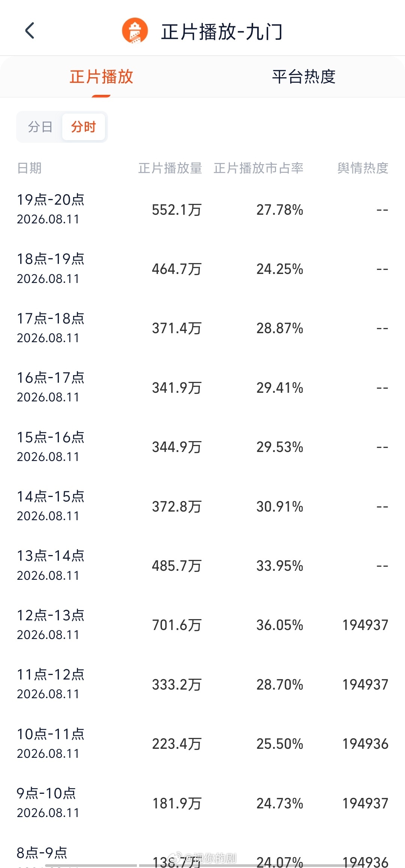Screen dimensions: 405x868
Task: Tap the back arrow icon
Action: pos(30,30)
